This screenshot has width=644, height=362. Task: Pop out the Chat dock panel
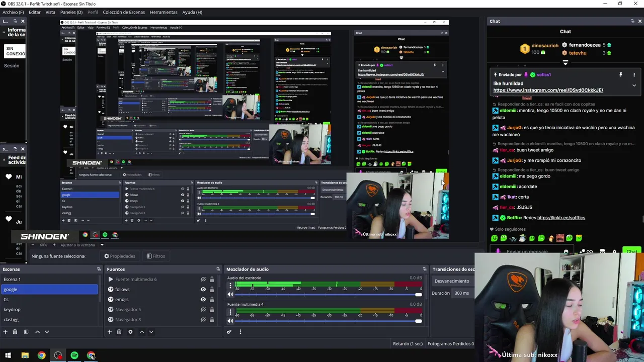(632, 21)
